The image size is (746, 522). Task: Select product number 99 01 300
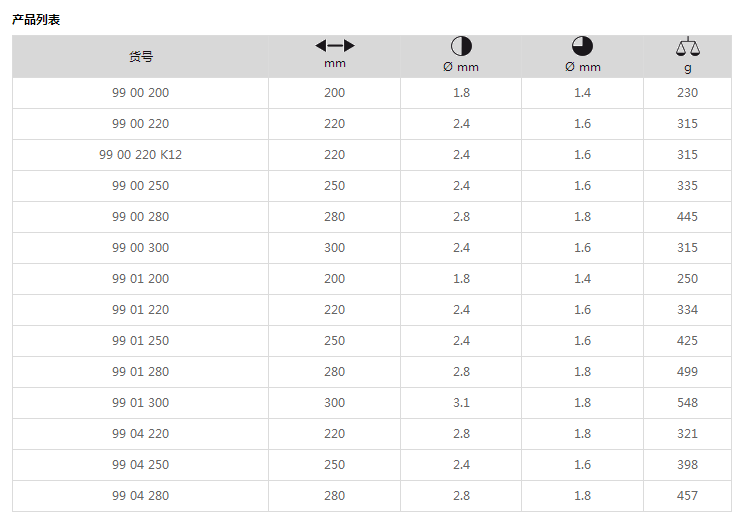pyautogui.click(x=140, y=403)
